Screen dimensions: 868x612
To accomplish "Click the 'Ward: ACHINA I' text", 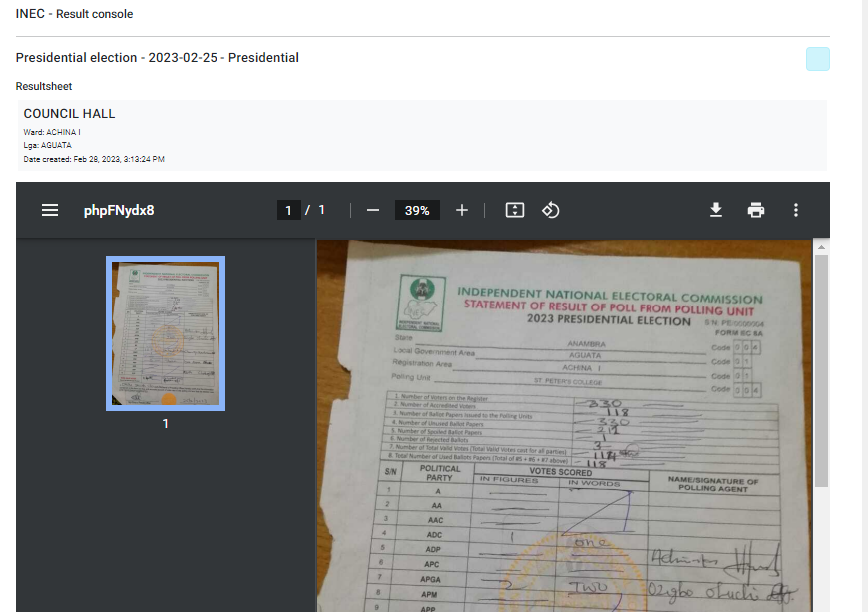I will point(52,132).
